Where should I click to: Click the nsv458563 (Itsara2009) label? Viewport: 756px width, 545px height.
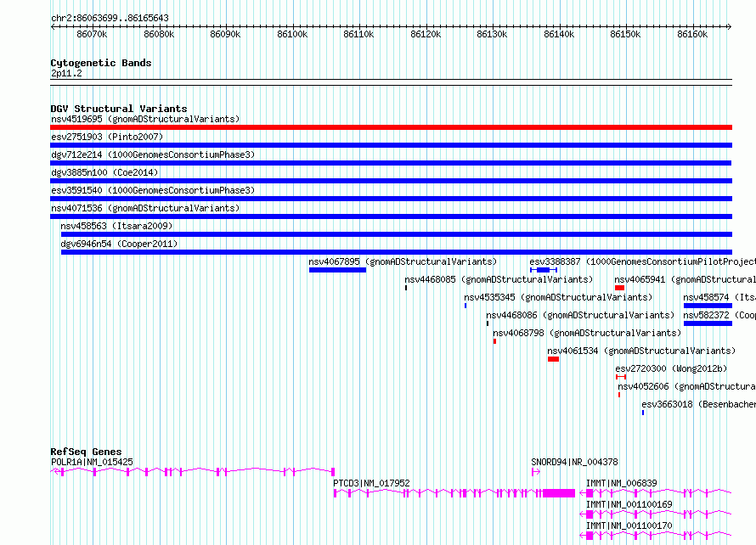(x=116, y=226)
